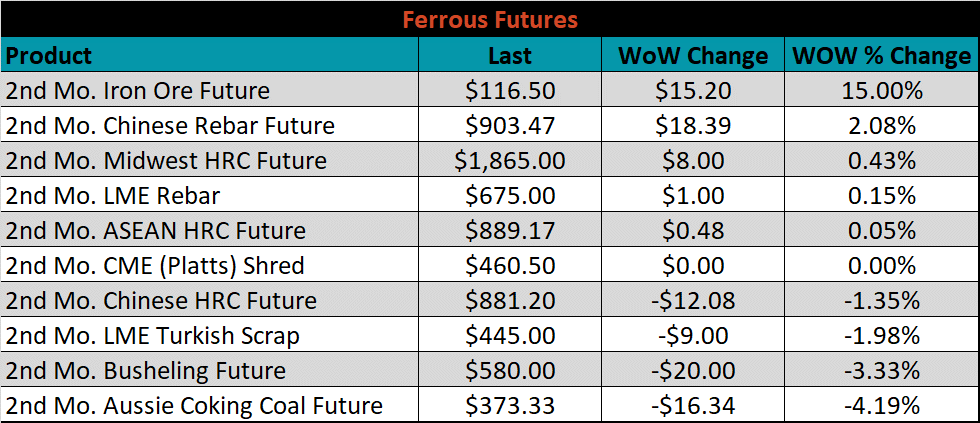
Task: Select the $0.48 ASEAN HRC change
Action: 692,230
